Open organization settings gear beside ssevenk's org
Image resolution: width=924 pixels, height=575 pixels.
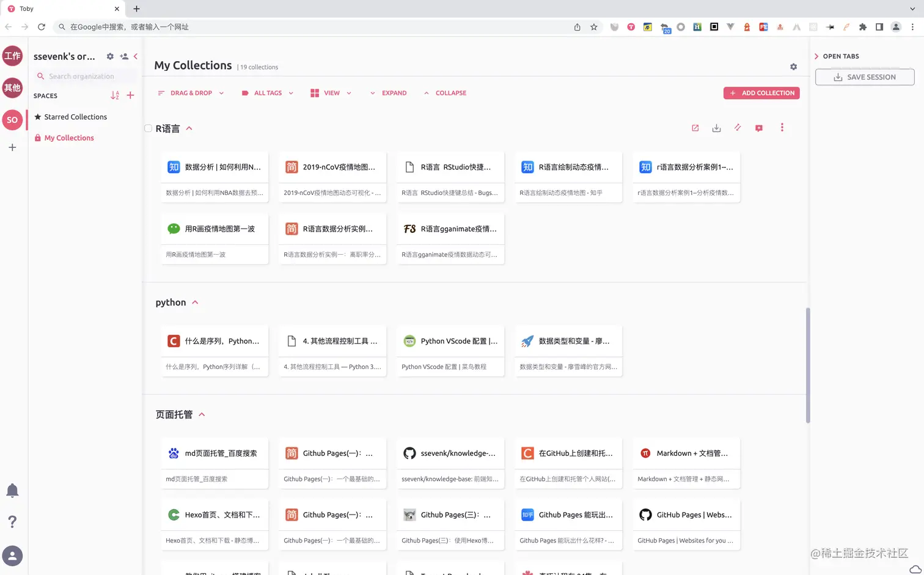pos(110,56)
